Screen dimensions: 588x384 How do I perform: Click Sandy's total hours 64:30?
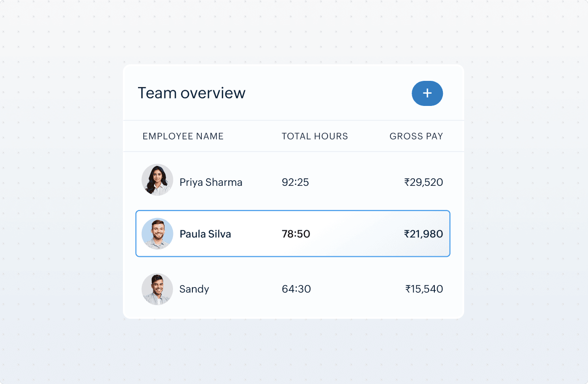tap(296, 289)
